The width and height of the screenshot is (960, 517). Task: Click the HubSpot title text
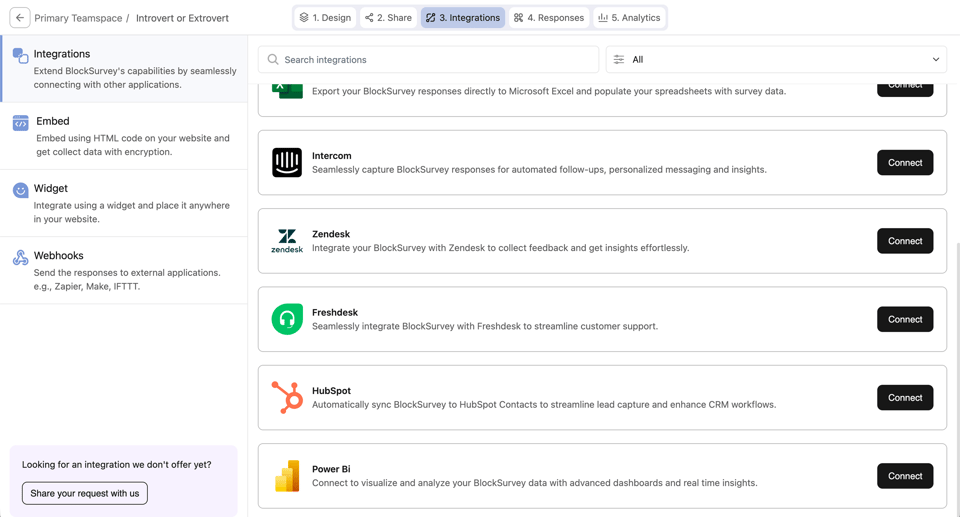pyautogui.click(x=331, y=391)
